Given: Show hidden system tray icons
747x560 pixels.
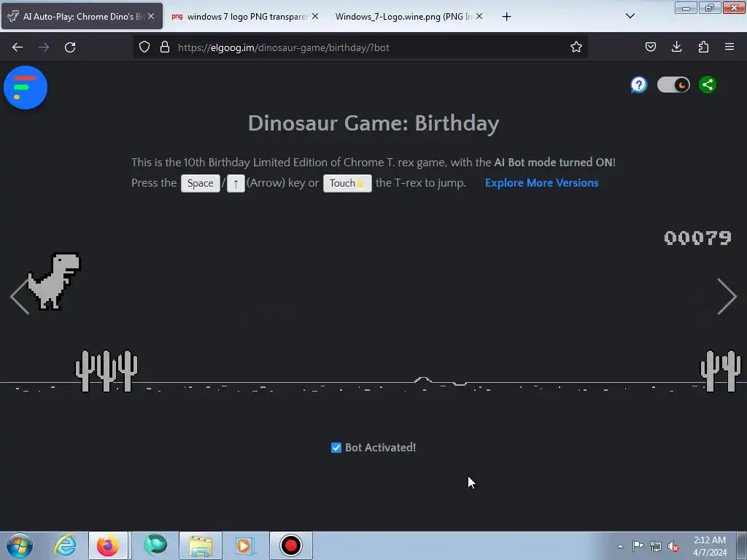Looking at the screenshot, I should point(620,546).
